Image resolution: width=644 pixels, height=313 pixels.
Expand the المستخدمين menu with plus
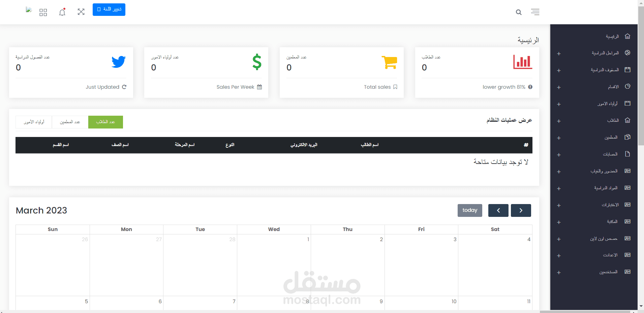(559, 273)
